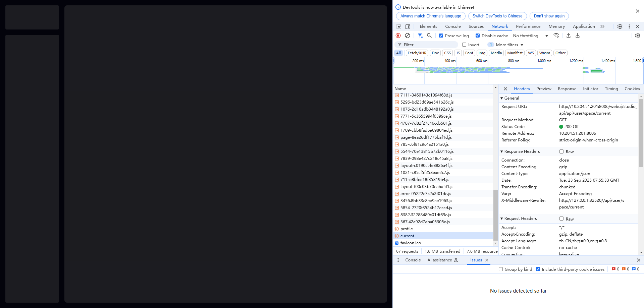This screenshot has height=308, width=644.
Task: Click the import HAR upload icon
Action: (x=569, y=36)
